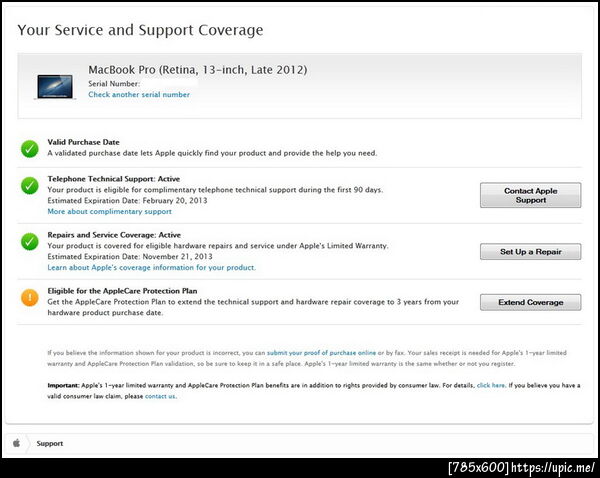Screen dimensions: 600x478
Task: Click the Extend Coverage button
Action: click(x=530, y=302)
